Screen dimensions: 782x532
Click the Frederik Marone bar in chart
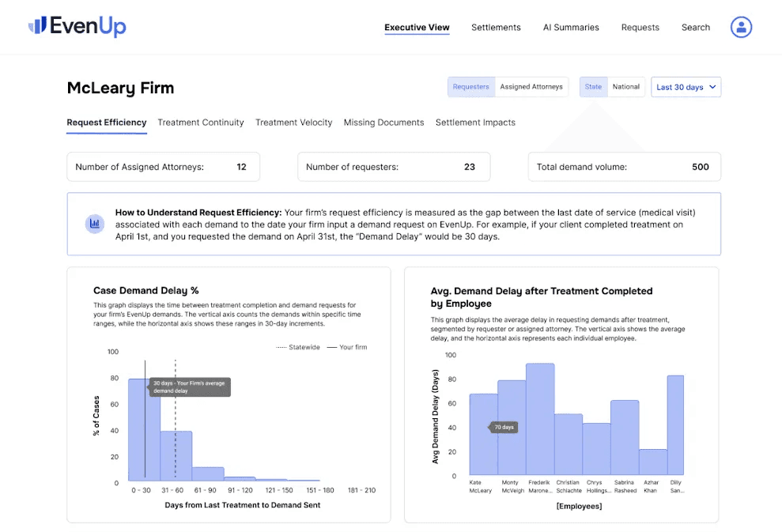540,419
